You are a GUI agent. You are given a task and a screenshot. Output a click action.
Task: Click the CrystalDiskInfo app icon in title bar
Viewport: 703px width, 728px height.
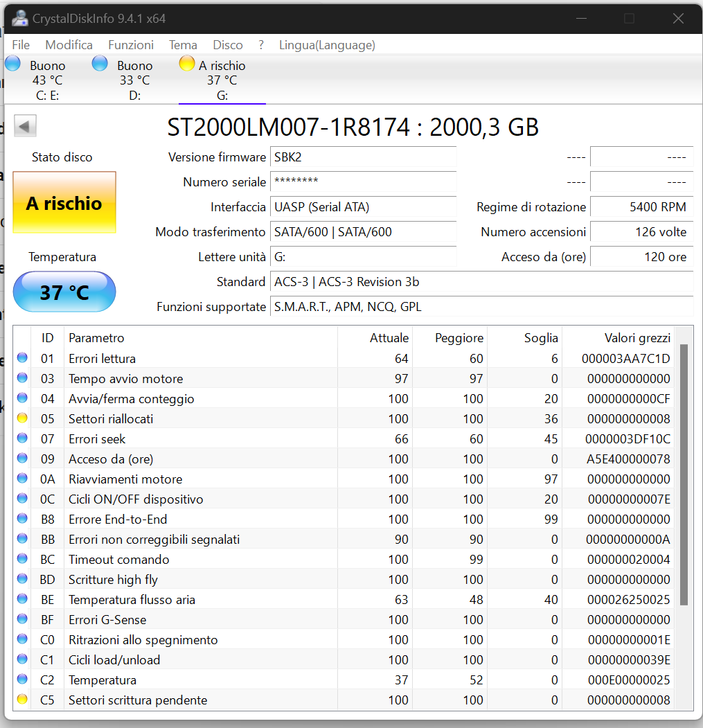tap(19, 18)
